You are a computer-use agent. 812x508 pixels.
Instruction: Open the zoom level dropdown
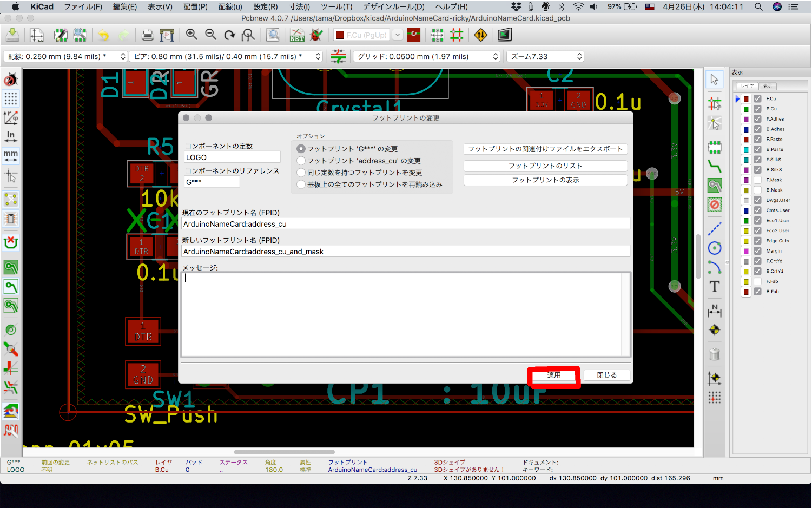(x=545, y=56)
